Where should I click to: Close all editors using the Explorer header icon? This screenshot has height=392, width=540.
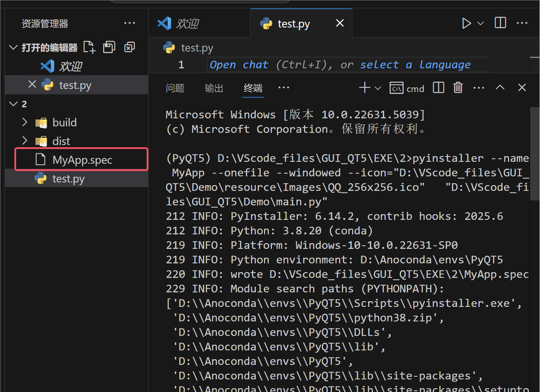coord(129,47)
